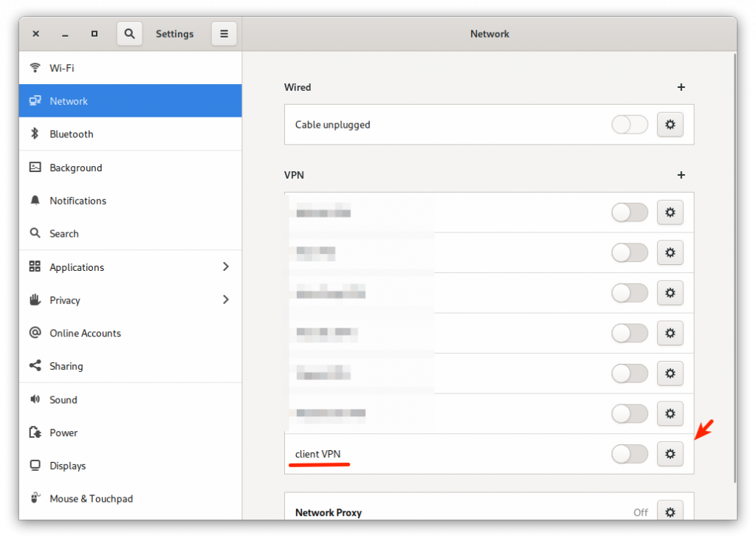Expand the Privacy submenu chevron
This screenshot has height=541, width=756.
tap(226, 300)
